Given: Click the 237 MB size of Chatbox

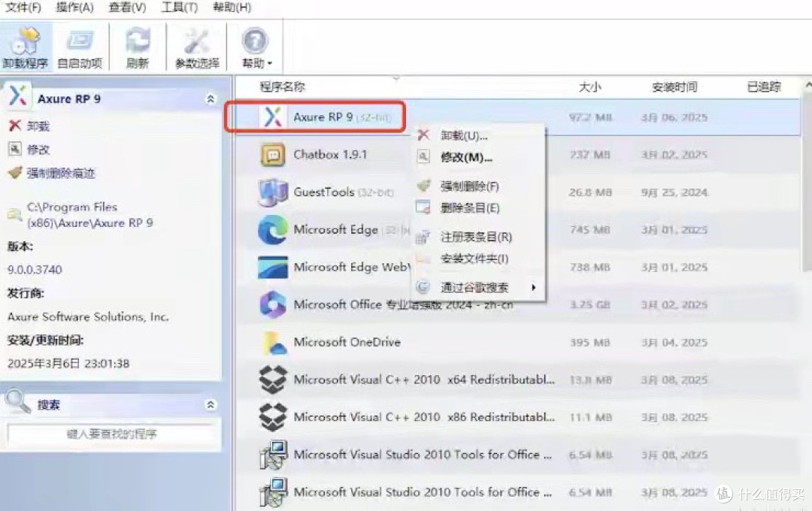Looking at the screenshot, I should pos(590,155).
